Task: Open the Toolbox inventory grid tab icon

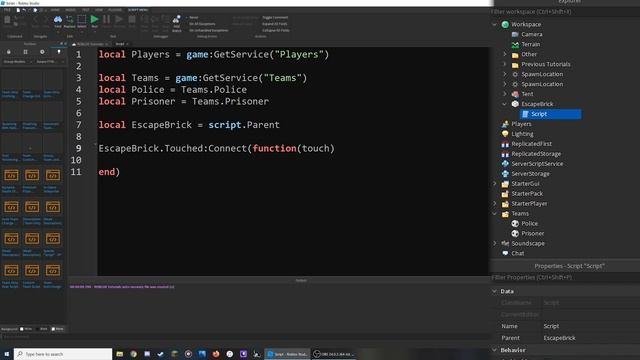Action: [x=25, y=52]
